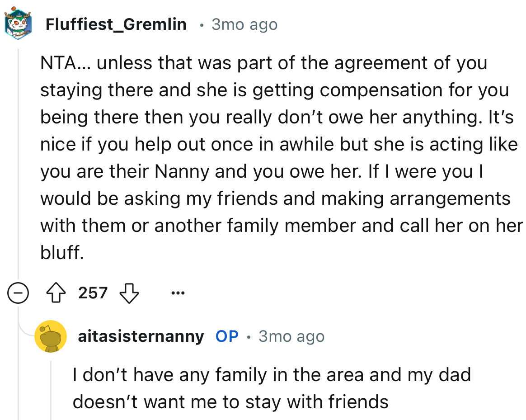
Task: Open the three-dot options menu on the comment
Action: pyautogui.click(x=177, y=293)
